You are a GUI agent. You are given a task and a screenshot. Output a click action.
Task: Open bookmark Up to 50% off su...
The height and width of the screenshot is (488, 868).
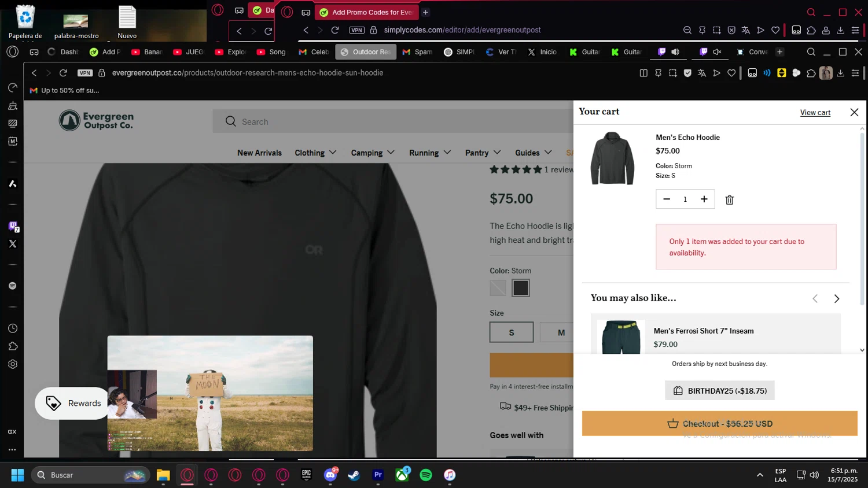tap(64, 90)
